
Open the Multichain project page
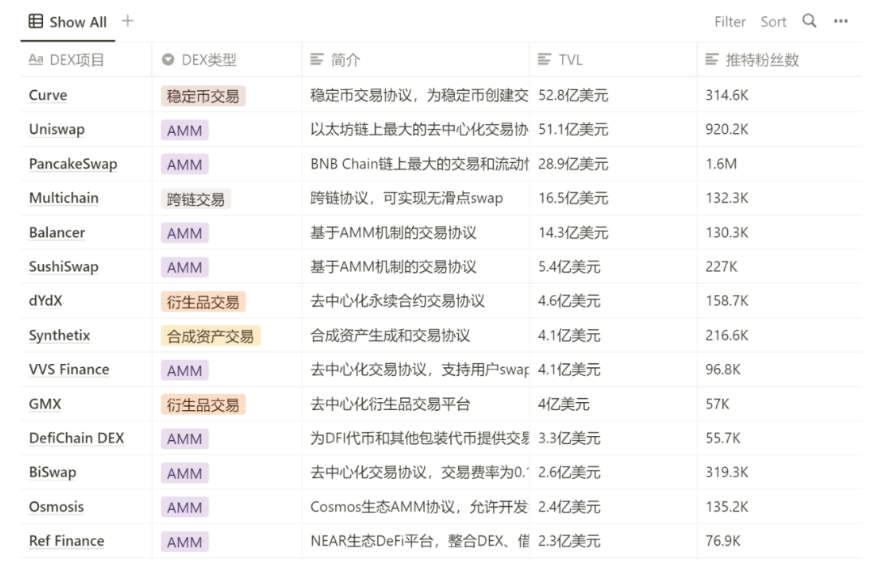click(64, 198)
